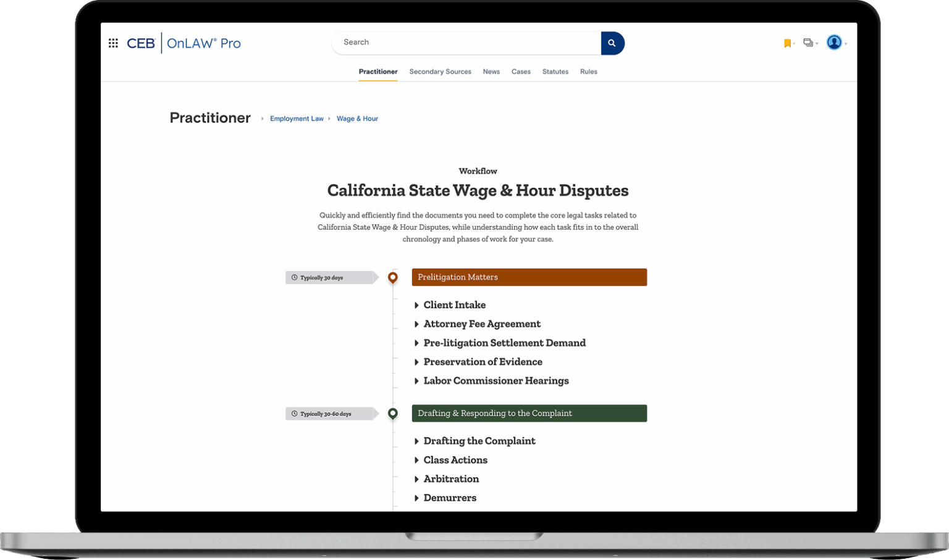Click the Prelitigation Matters timeline pin marker
The image size is (949, 560).
[393, 277]
